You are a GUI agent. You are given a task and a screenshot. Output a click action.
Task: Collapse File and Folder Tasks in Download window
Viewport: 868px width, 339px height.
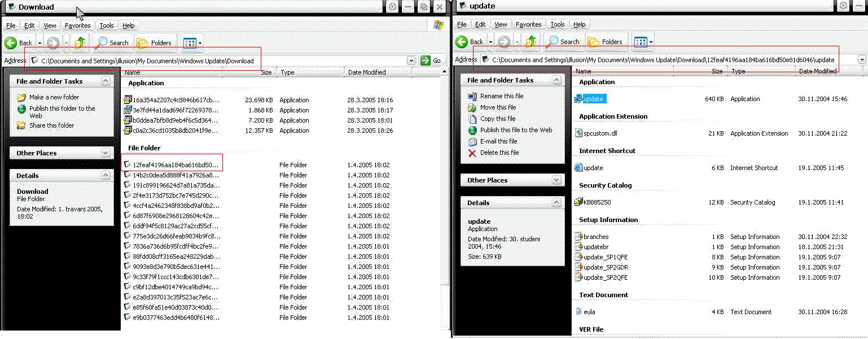coord(106,81)
